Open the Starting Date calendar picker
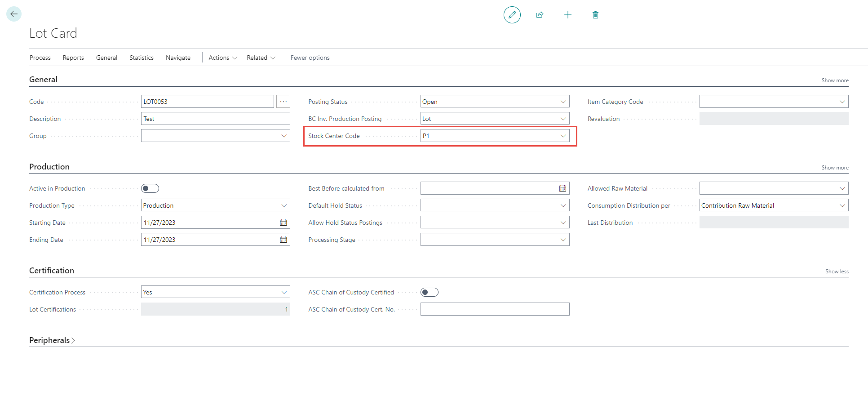Screen dimensions: 868x401 (283, 223)
